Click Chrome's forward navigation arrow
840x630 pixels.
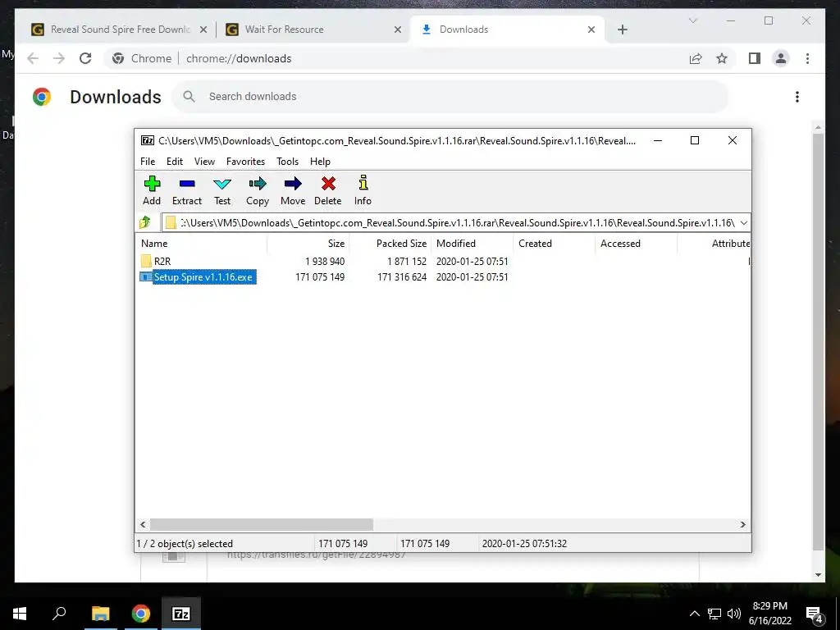click(59, 58)
